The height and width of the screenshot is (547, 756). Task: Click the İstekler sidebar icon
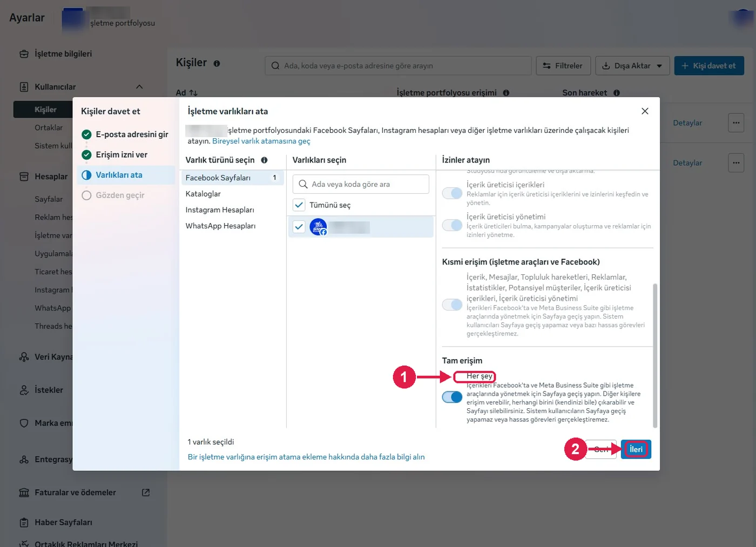click(24, 390)
